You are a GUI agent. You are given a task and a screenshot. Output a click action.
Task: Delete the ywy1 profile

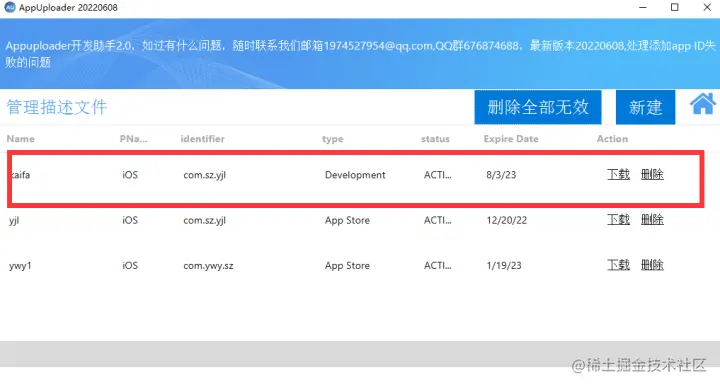(652, 265)
